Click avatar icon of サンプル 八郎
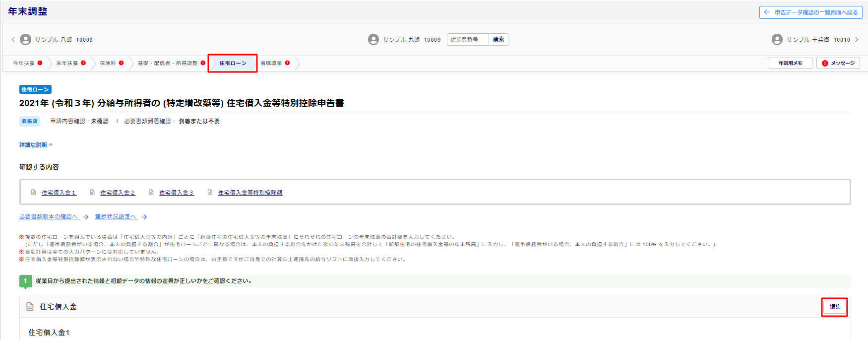The image size is (868, 340). [25, 40]
